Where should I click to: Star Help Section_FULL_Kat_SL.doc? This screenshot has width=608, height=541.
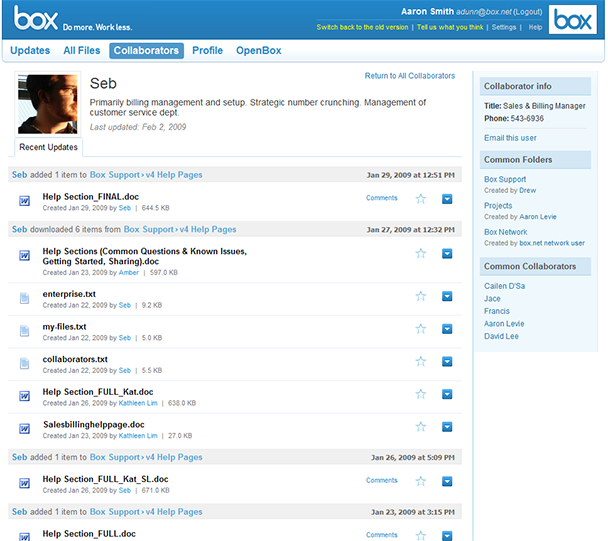pyautogui.click(x=421, y=481)
